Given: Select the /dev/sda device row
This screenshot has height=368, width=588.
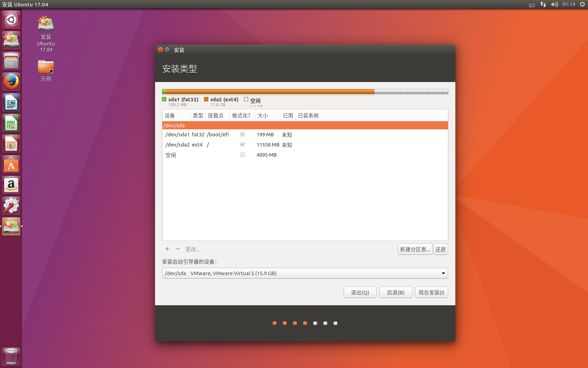Looking at the screenshot, I should [305, 125].
